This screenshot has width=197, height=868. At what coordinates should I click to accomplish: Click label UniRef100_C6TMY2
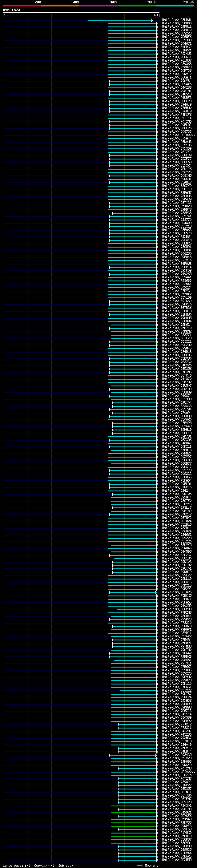click(177, 518)
